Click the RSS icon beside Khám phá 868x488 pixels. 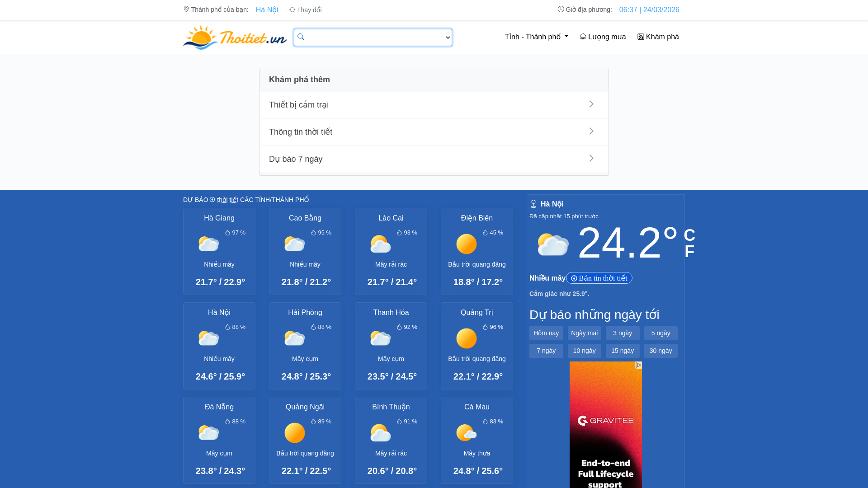coord(641,37)
